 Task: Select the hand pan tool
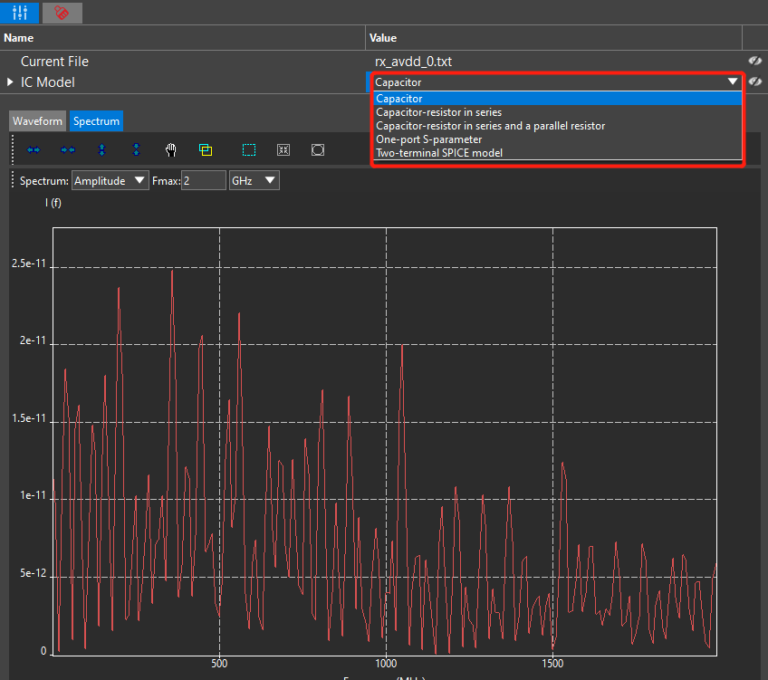coord(171,150)
